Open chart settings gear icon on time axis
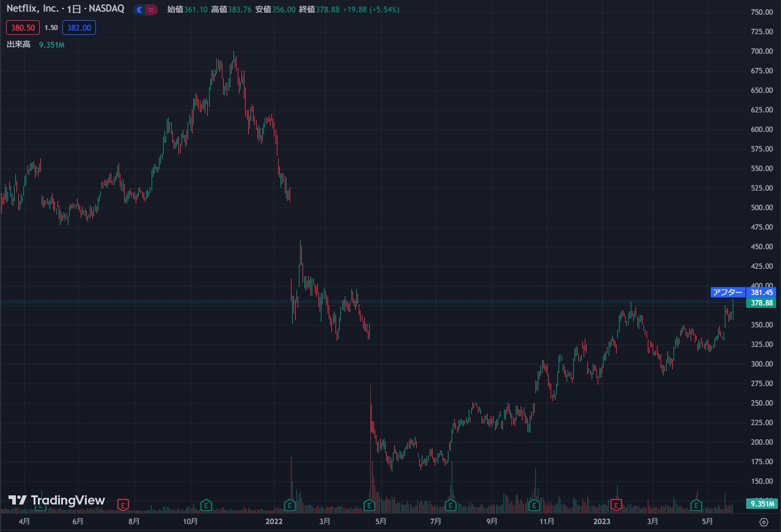The image size is (781, 532). click(763, 522)
